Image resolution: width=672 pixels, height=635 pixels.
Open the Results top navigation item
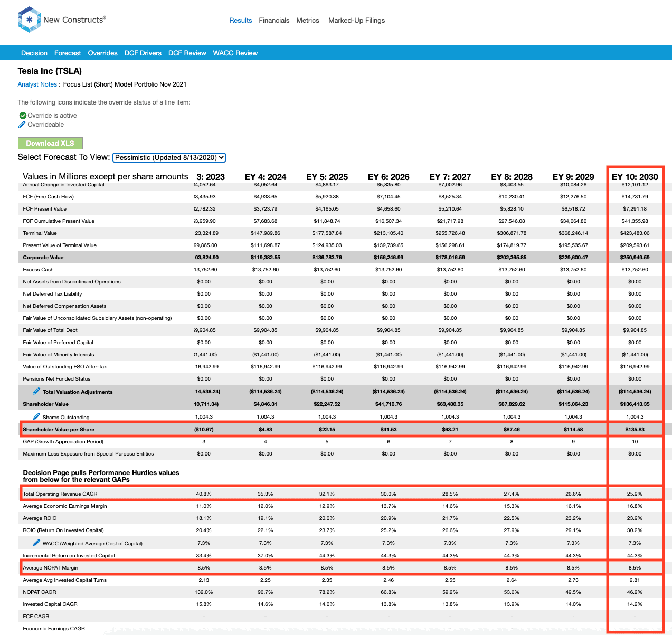[241, 21]
